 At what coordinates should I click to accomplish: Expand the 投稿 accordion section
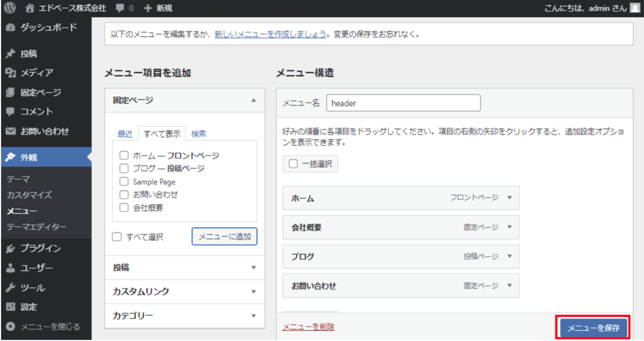[x=185, y=267]
